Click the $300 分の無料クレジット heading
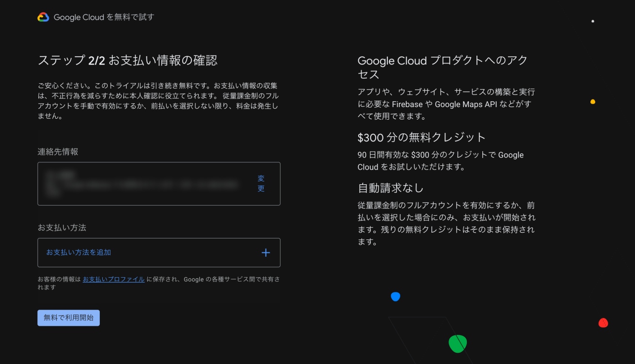The height and width of the screenshot is (364, 635). (421, 138)
